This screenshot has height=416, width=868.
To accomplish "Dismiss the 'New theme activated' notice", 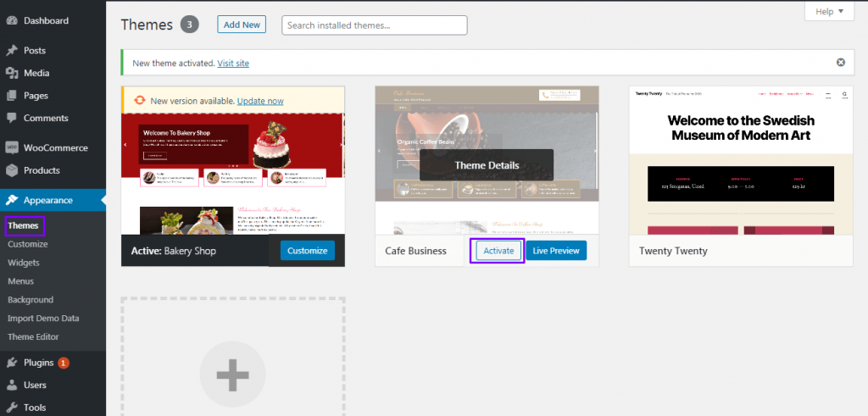I will point(840,63).
